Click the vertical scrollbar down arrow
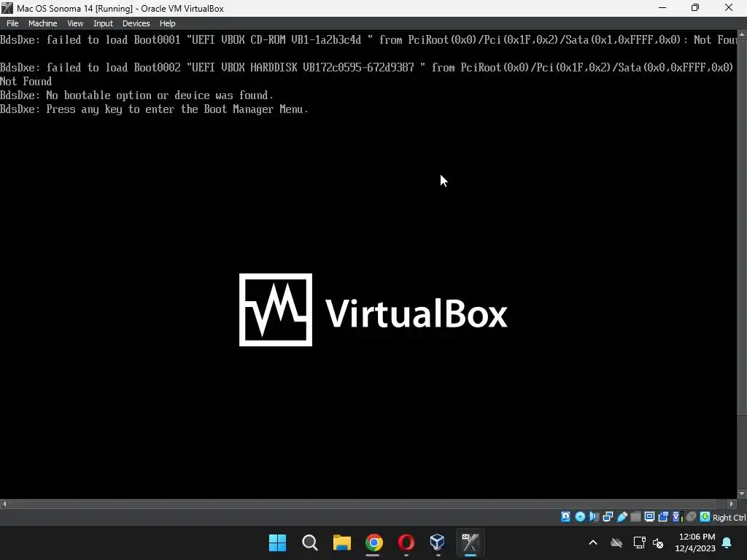The width and height of the screenshot is (747, 560). pyautogui.click(x=742, y=494)
